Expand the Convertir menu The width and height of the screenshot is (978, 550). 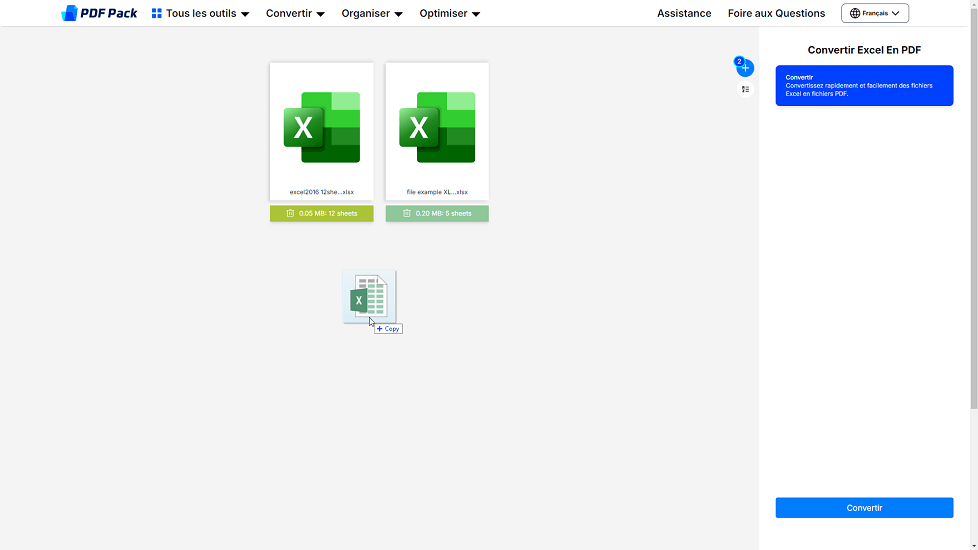[x=295, y=13]
